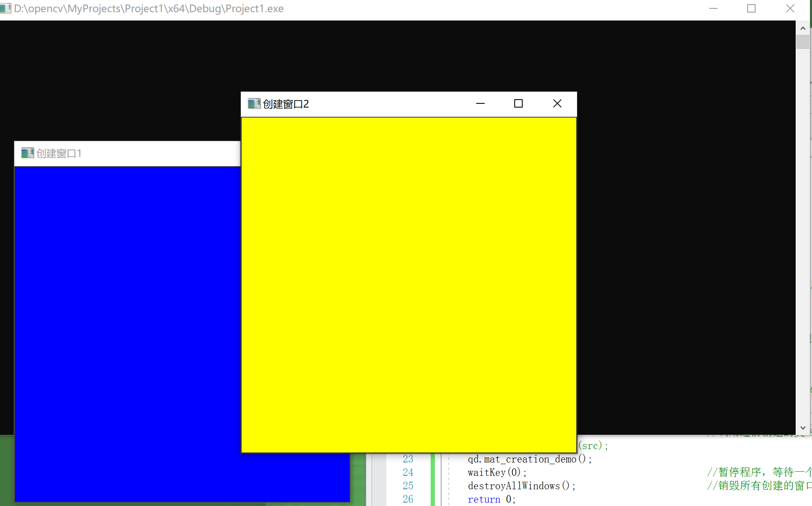Minimize the Project1.exe console window

[713, 9]
